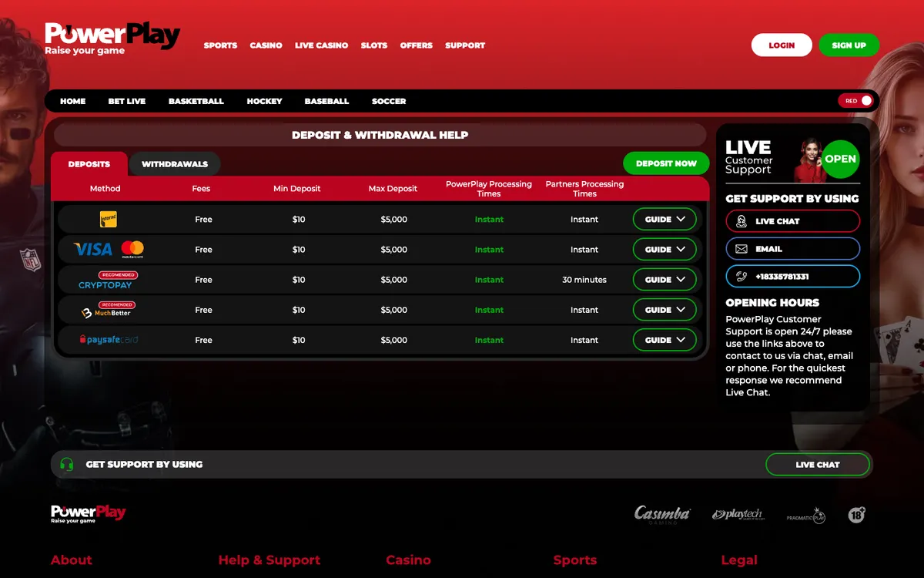924x578 pixels.
Task: Click the Live Customer Support agent image
Action: (810, 160)
